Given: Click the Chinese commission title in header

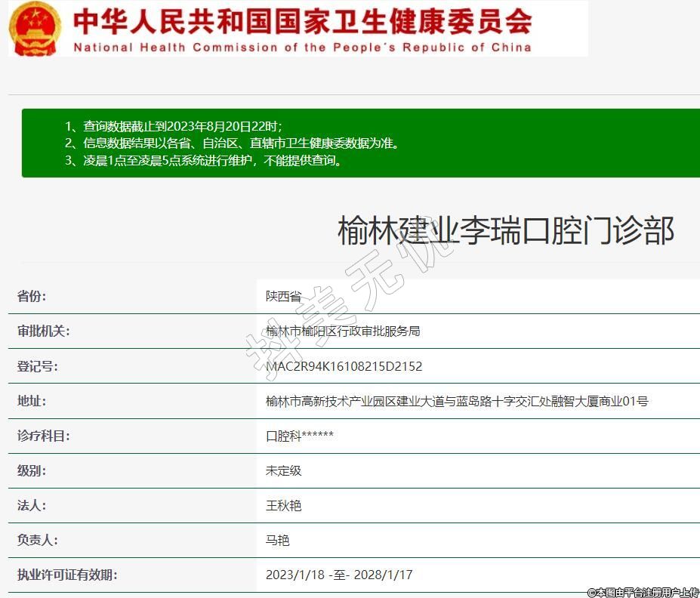Looking at the screenshot, I should [x=302, y=21].
